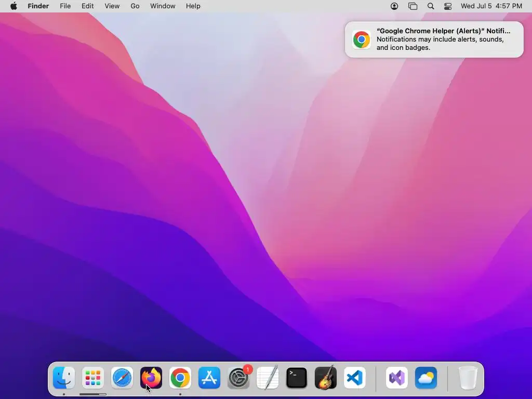
Task: Open purple Visual Studio Dock icon
Action: coord(396,378)
